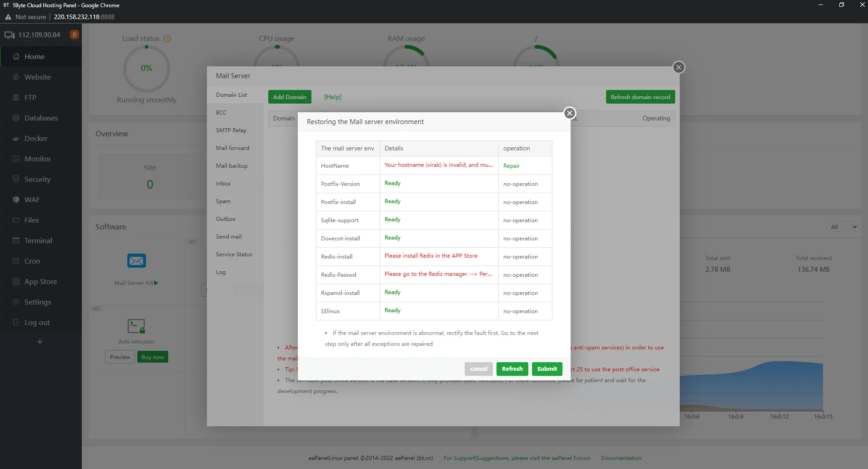Click the orange notification badge 0

pyautogui.click(x=75, y=35)
